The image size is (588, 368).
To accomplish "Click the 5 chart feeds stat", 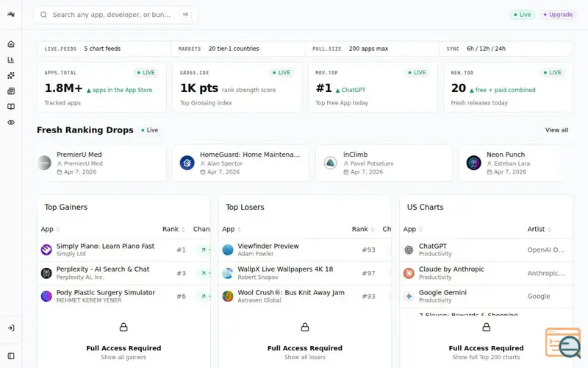I will (102, 49).
